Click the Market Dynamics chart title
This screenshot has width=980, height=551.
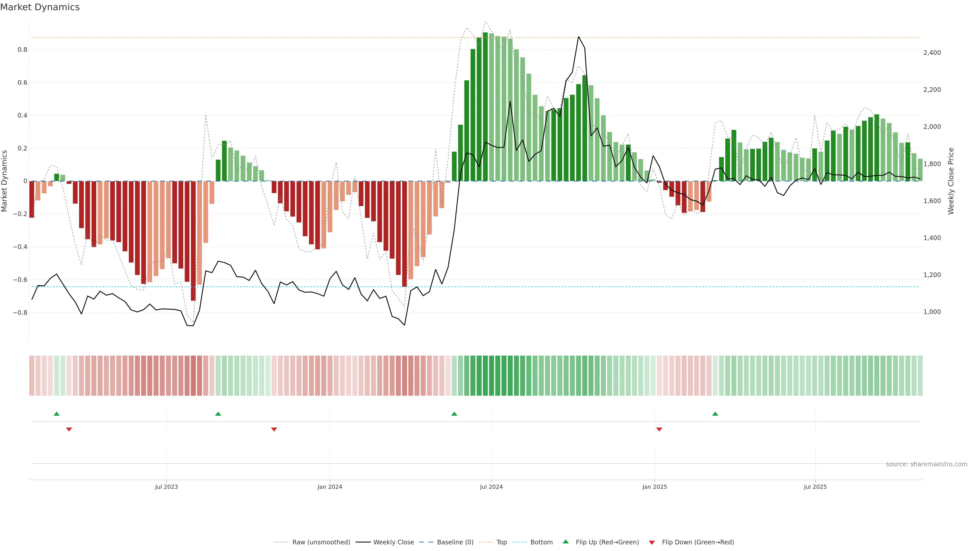[40, 7]
